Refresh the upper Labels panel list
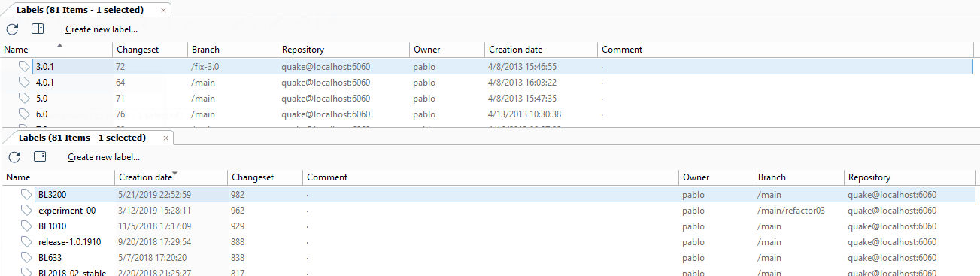Image resolution: width=980 pixels, height=276 pixels. tap(12, 29)
